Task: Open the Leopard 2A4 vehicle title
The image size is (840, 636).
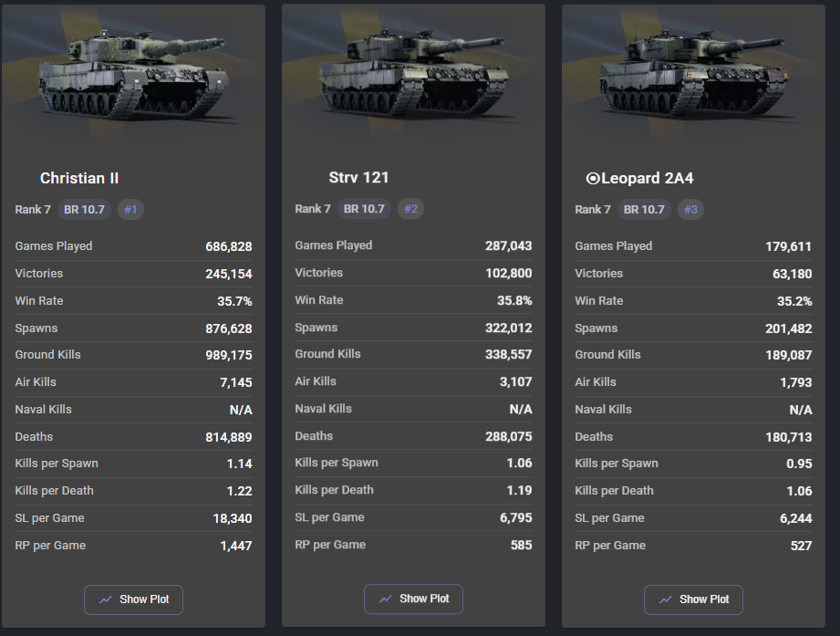Action: click(648, 179)
